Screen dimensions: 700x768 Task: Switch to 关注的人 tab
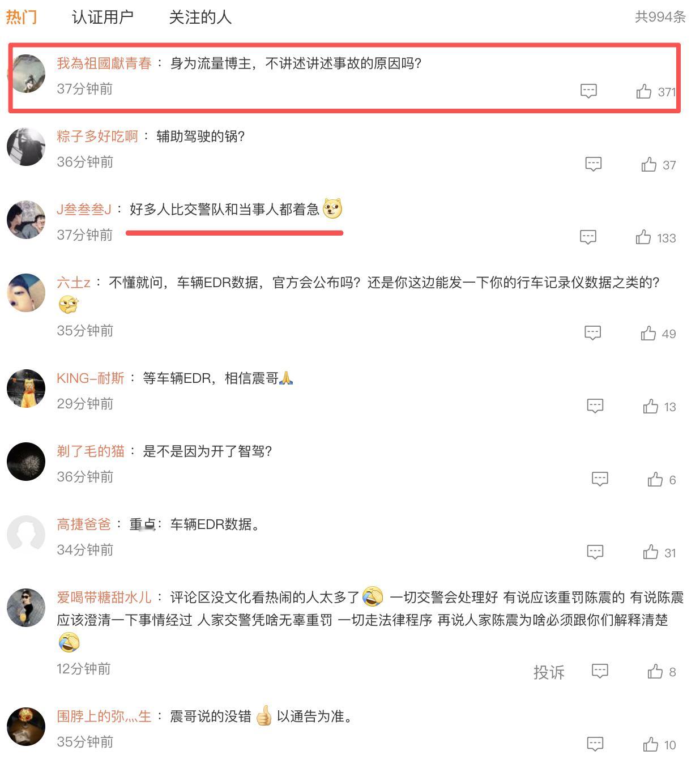[200, 17]
